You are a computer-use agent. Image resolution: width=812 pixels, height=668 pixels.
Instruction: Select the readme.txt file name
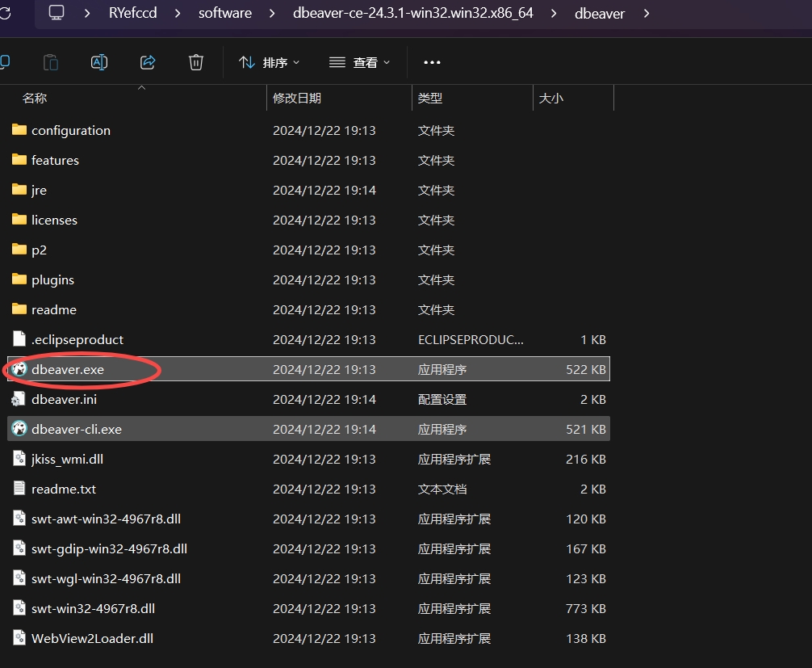click(x=64, y=489)
